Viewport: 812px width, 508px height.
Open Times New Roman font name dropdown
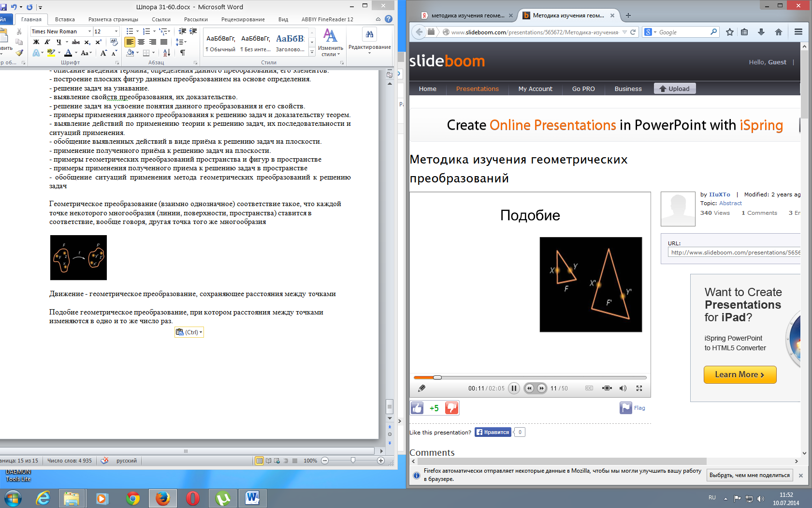click(x=89, y=31)
